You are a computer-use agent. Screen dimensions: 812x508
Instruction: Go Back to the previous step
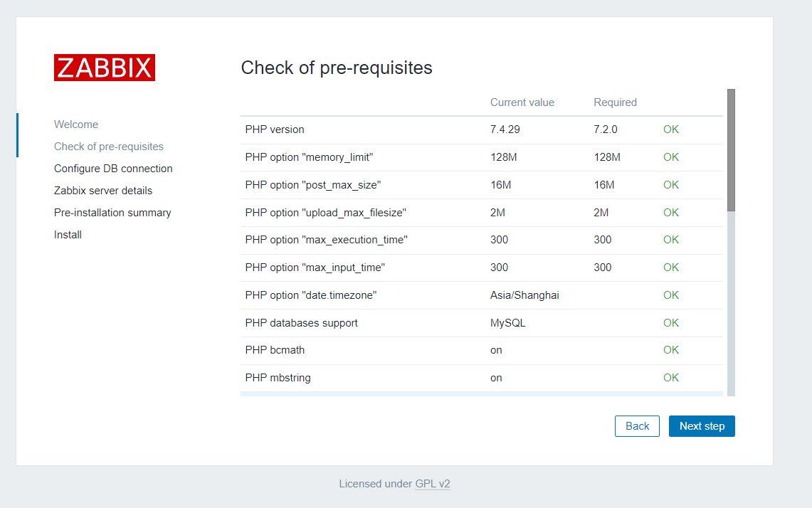click(x=637, y=426)
